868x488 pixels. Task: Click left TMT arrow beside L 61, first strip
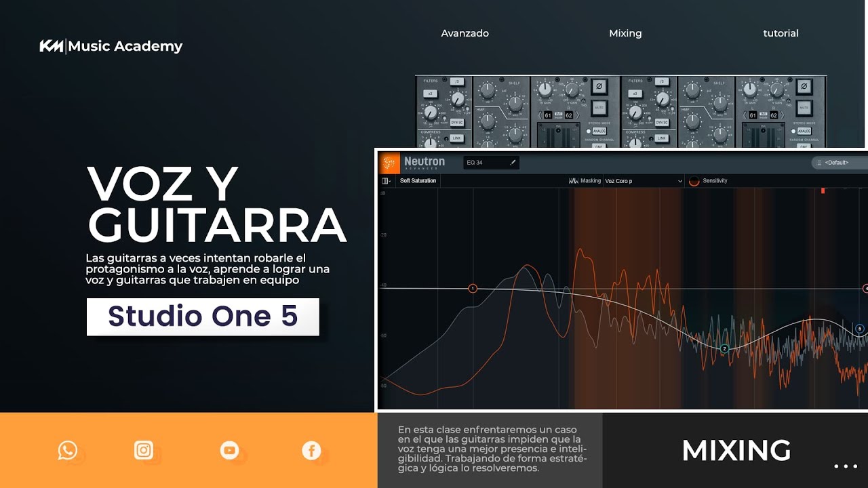click(x=540, y=115)
